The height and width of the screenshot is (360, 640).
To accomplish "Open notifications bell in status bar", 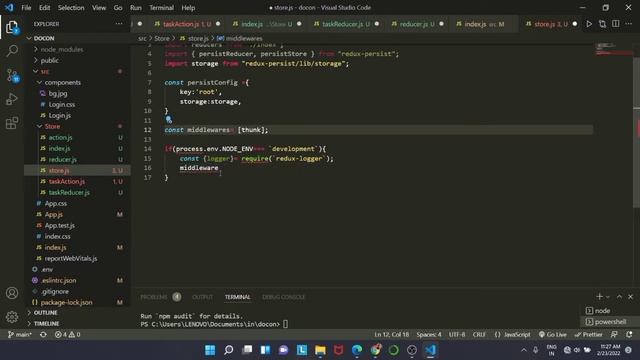I will point(629,334).
